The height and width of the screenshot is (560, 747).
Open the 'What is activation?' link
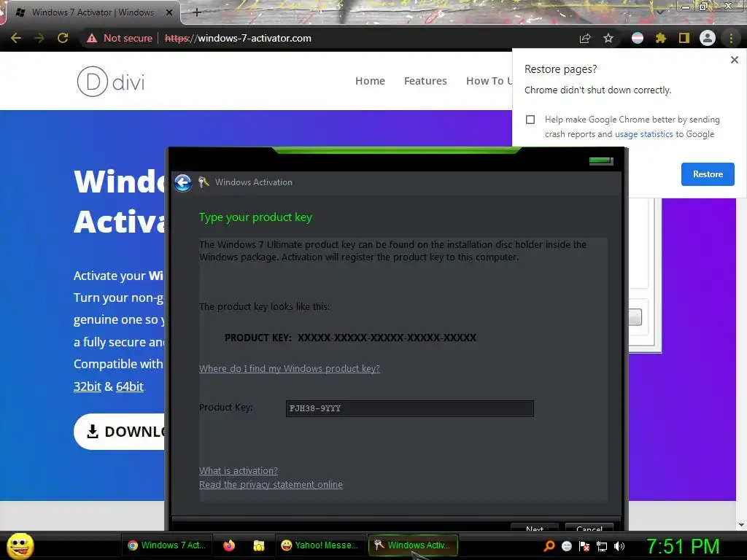coord(239,470)
